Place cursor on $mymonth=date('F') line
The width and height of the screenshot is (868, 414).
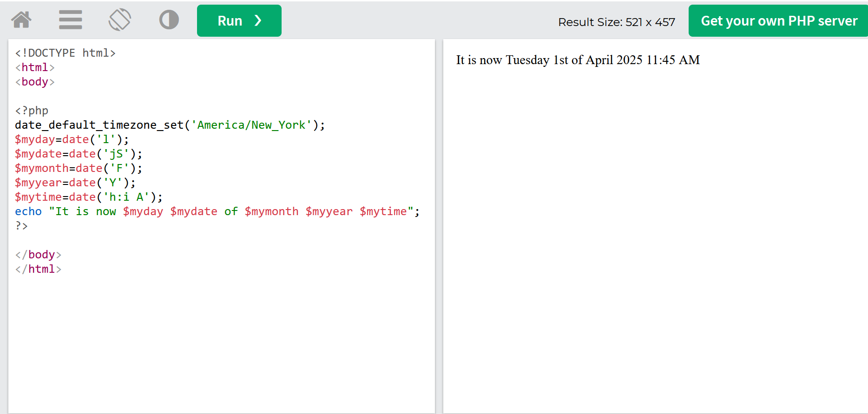pyautogui.click(x=79, y=168)
